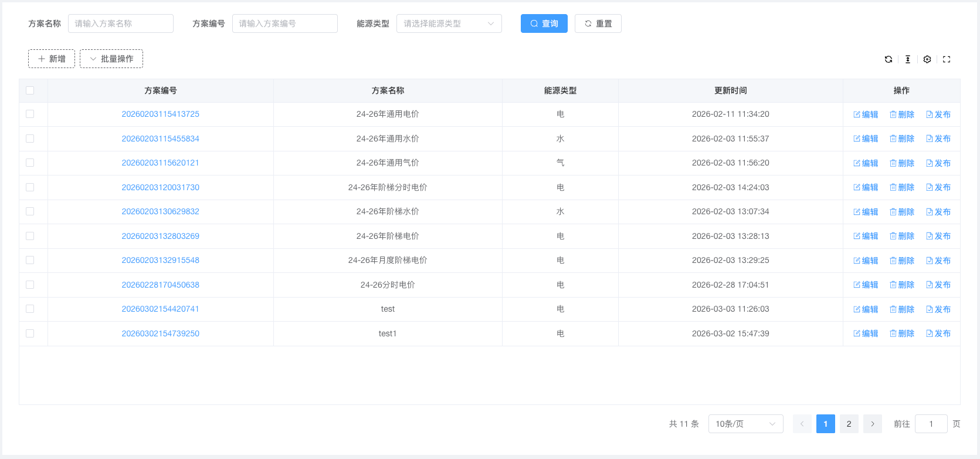
Task: Focus the 方案编号 input field
Action: pyautogui.click(x=285, y=23)
